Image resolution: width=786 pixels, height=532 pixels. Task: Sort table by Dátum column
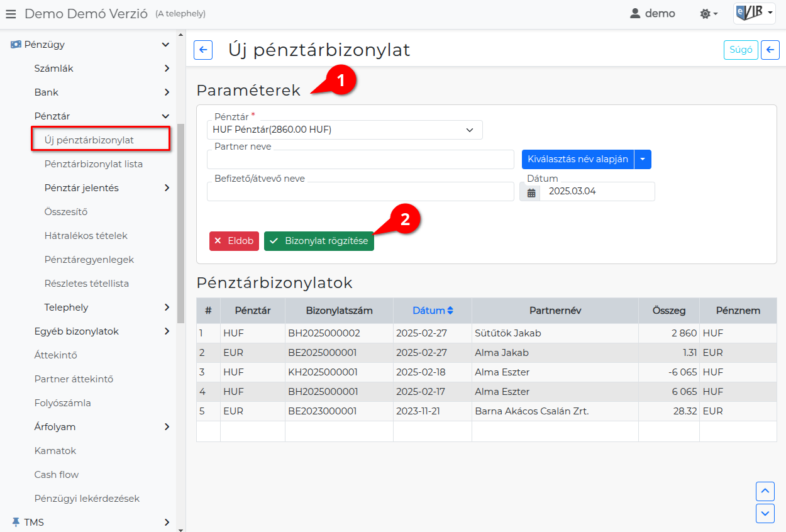pyautogui.click(x=433, y=311)
